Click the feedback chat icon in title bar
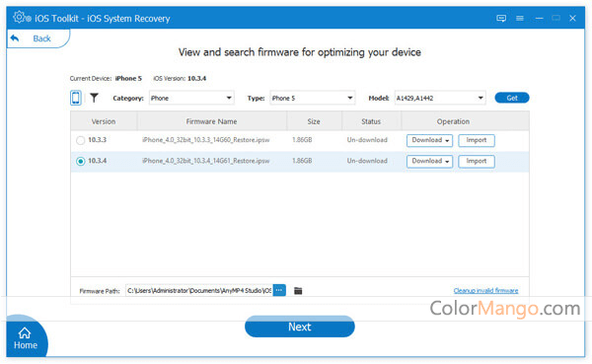 pos(501,18)
